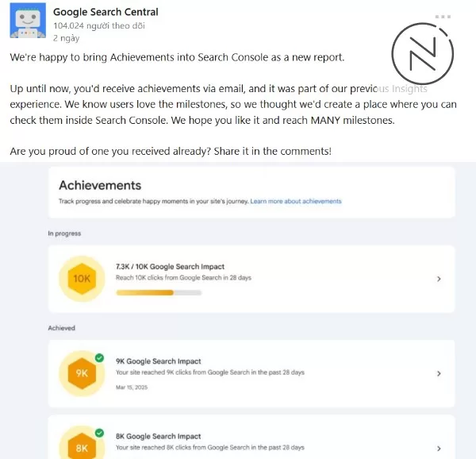This screenshot has height=459, width=476.
Task: Select the 8K Google Search Impact title
Action: pos(159,436)
